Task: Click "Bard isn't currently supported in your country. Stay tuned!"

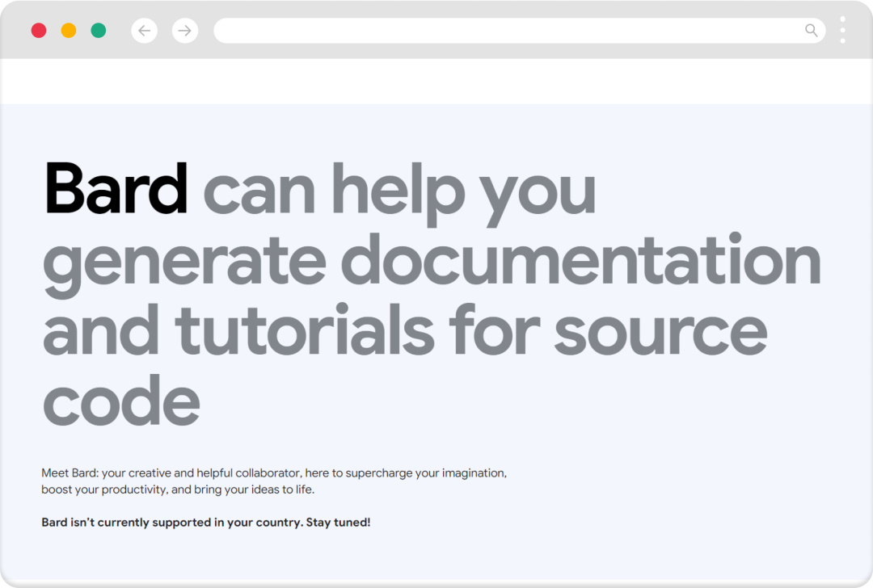Action: [206, 523]
